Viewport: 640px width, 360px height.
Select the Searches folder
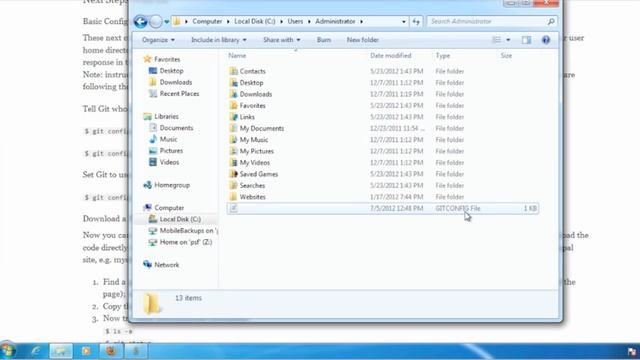pyautogui.click(x=252, y=185)
